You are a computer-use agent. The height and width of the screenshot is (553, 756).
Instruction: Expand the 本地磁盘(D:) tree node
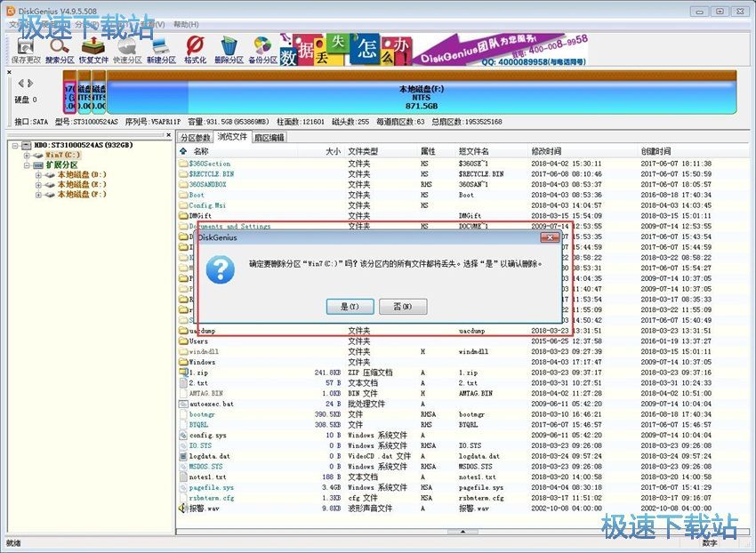(38, 175)
